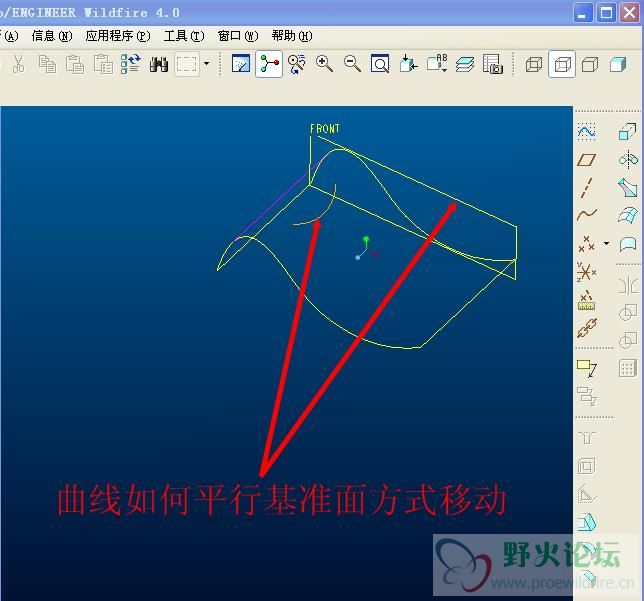The height and width of the screenshot is (601, 644).
Task: Select the FRONT datum plane label
Action: point(325,129)
